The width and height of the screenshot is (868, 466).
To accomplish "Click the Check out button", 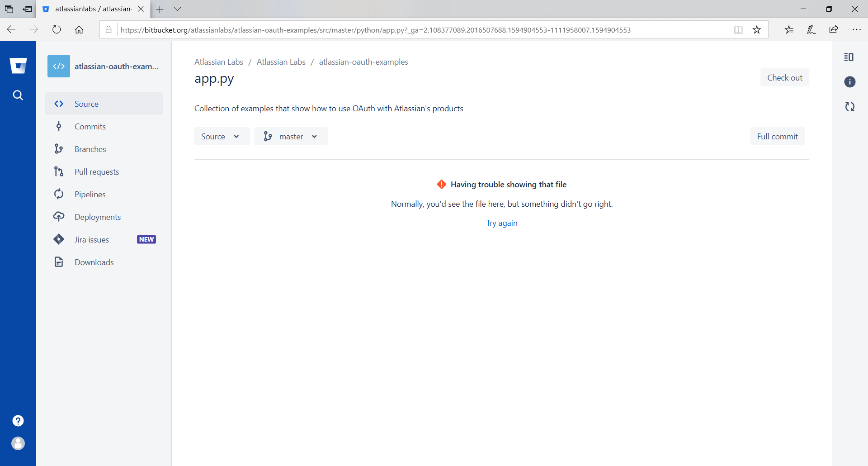I will [784, 77].
